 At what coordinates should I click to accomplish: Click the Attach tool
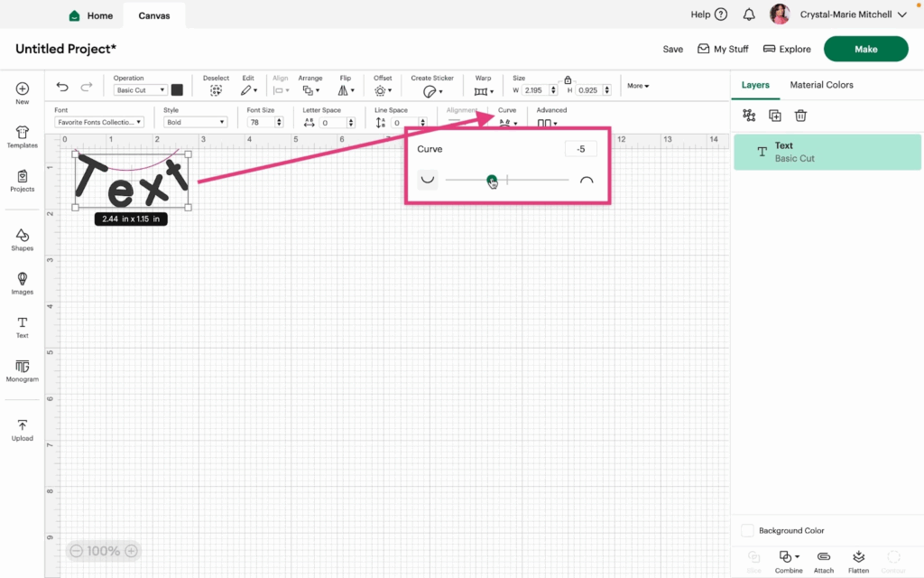click(x=824, y=561)
